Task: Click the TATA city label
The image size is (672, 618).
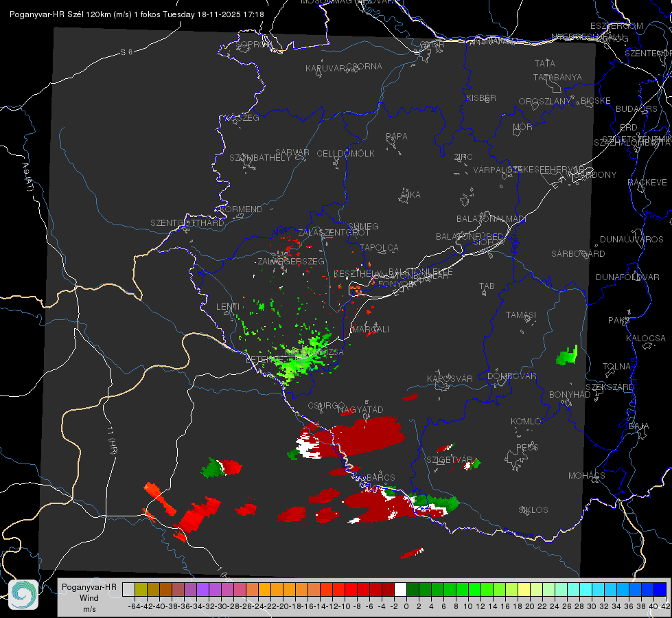Action: (545, 63)
